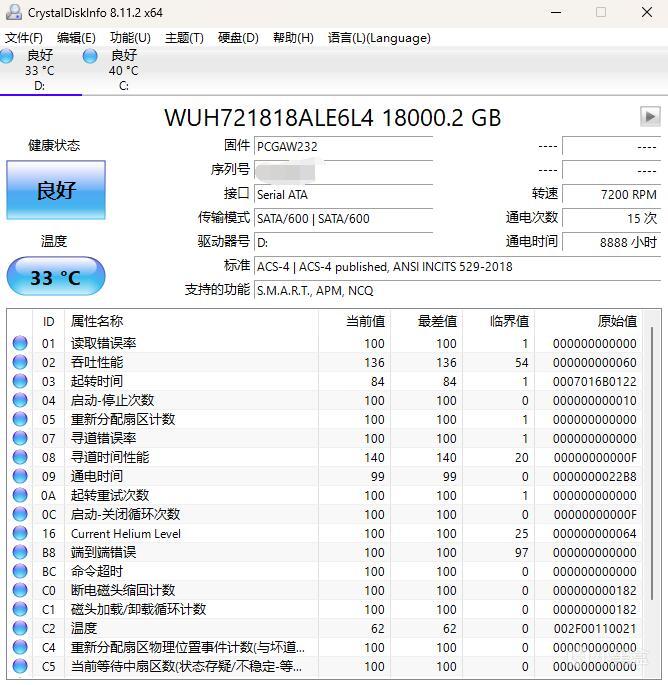Select the D: drive tab at 33 °C

tap(40, 70)
